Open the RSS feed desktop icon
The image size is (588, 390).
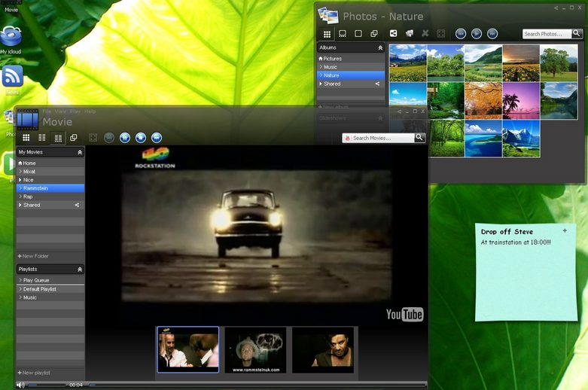point(12,77)
